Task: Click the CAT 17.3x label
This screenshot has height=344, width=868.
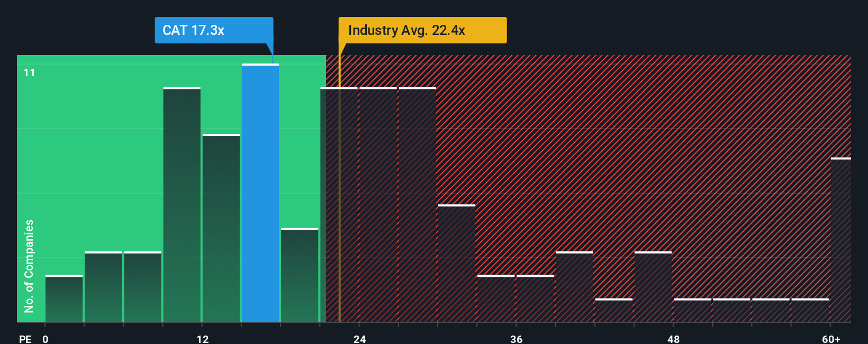Action: [214, 30]
